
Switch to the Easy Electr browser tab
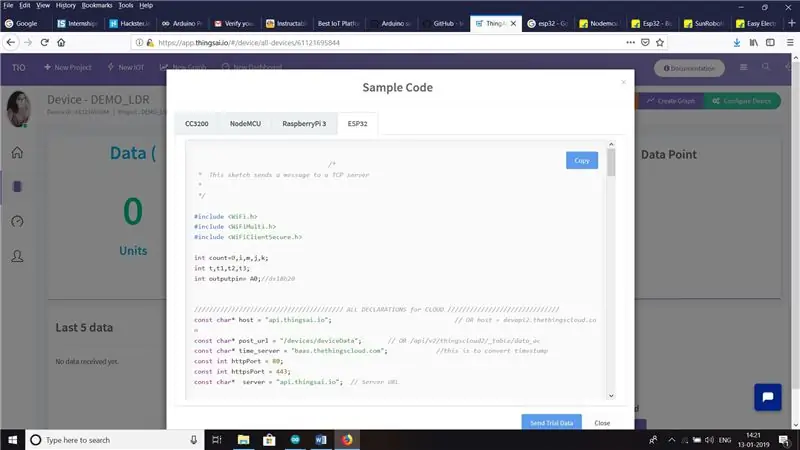point(757,23)
